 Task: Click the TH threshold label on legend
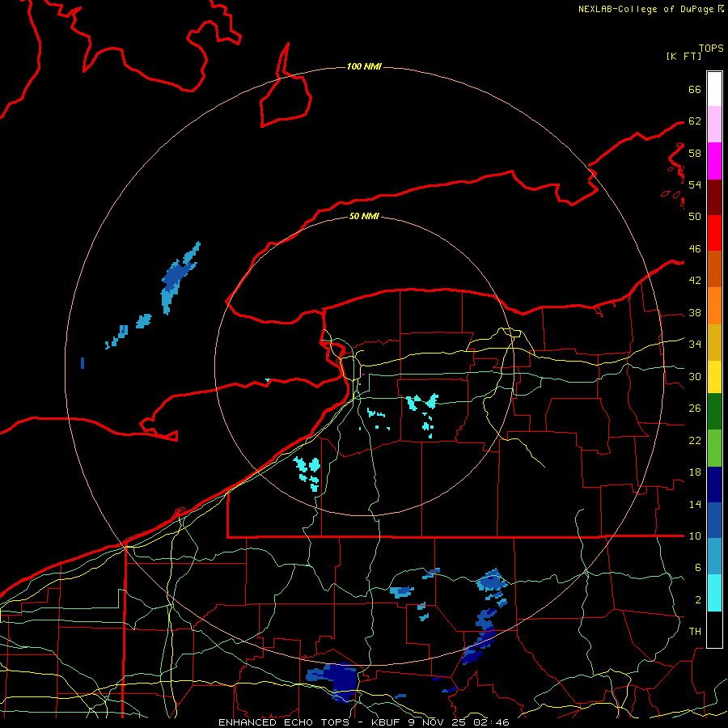[x=695, y=632]
